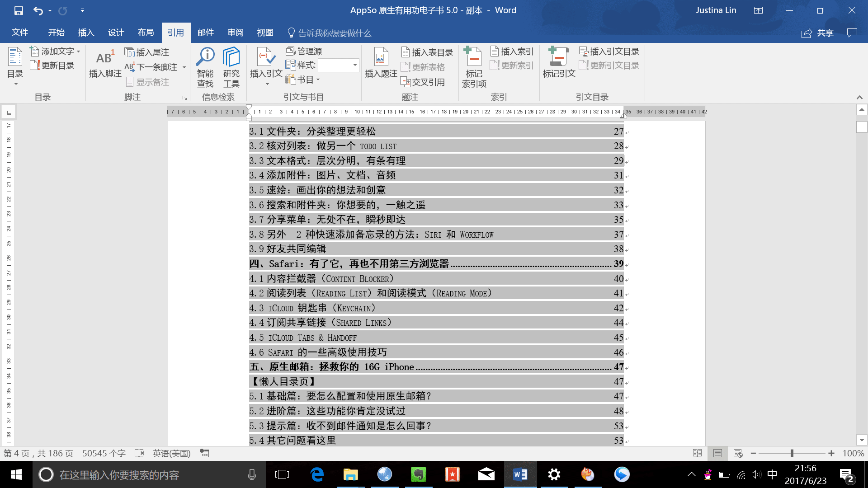Switch to the 开始 home tab
This screenshot has width=868, height=488.
pyautogui.click(x=57, y=33)
